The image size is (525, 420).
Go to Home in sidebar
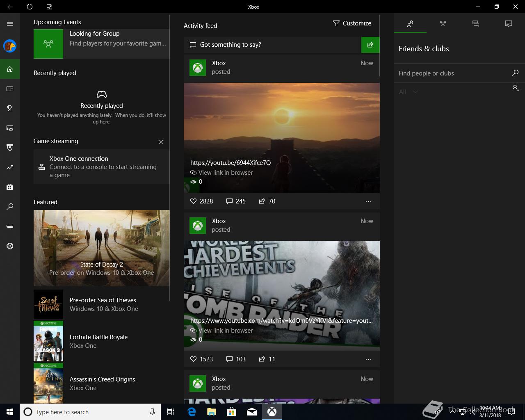10,69
